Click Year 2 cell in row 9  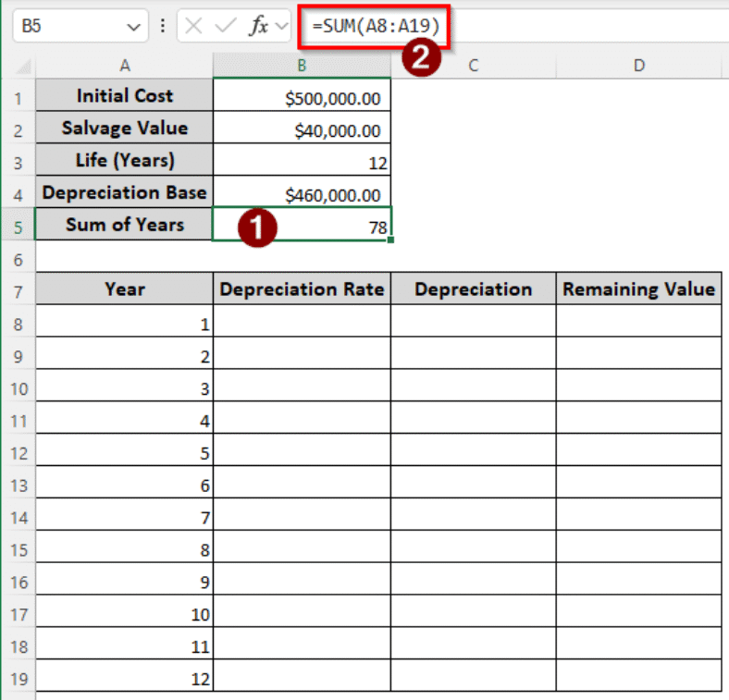coord(125,353)
